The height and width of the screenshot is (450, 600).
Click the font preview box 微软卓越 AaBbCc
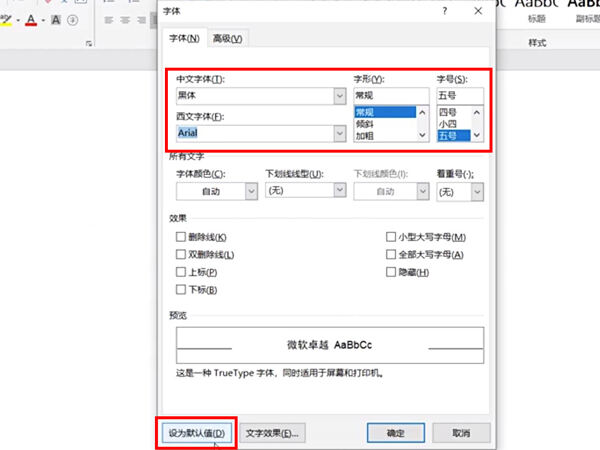(x=330, y=345)
